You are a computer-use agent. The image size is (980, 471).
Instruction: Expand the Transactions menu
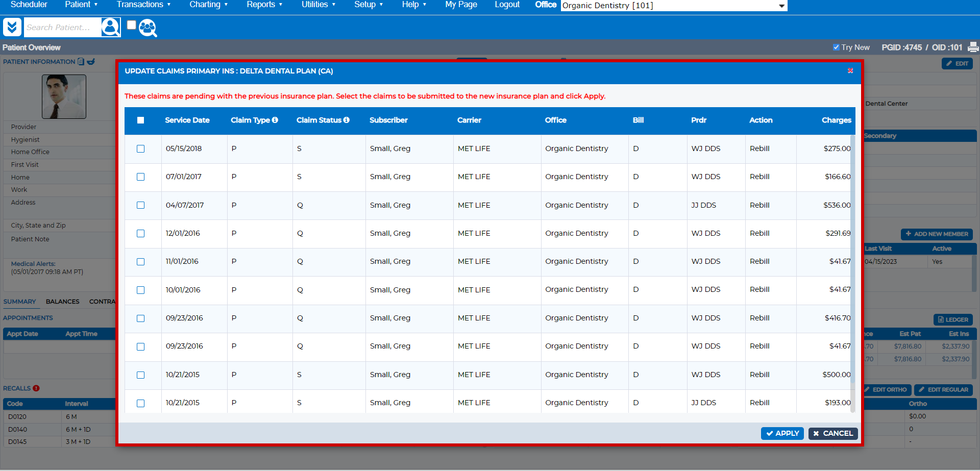[x=143, y=5]
